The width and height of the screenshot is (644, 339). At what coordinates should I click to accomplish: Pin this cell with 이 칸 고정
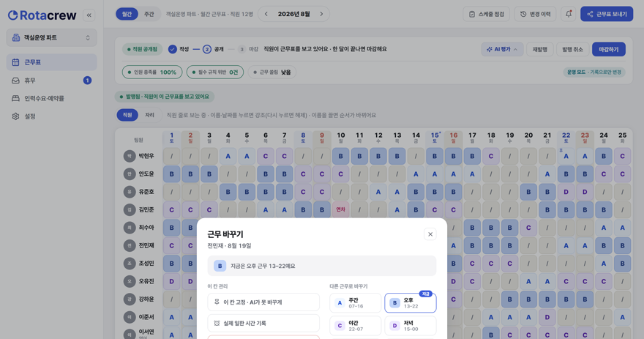[263, 302]
